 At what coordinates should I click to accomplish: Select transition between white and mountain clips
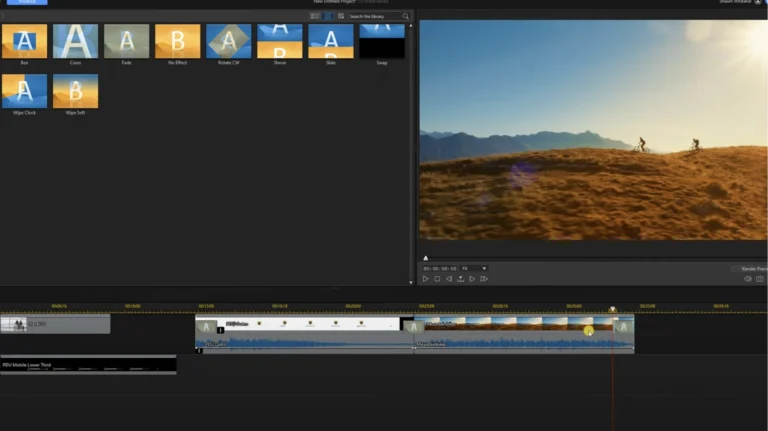[x=414, y=327]
